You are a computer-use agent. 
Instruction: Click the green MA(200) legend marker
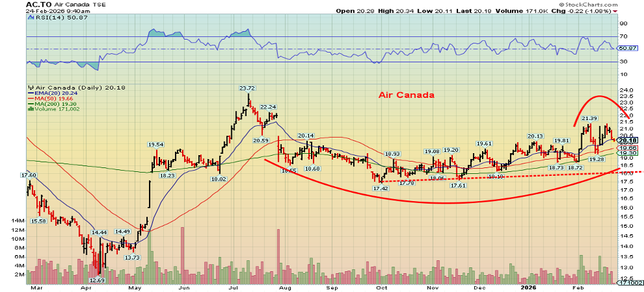tap(30, 105)
